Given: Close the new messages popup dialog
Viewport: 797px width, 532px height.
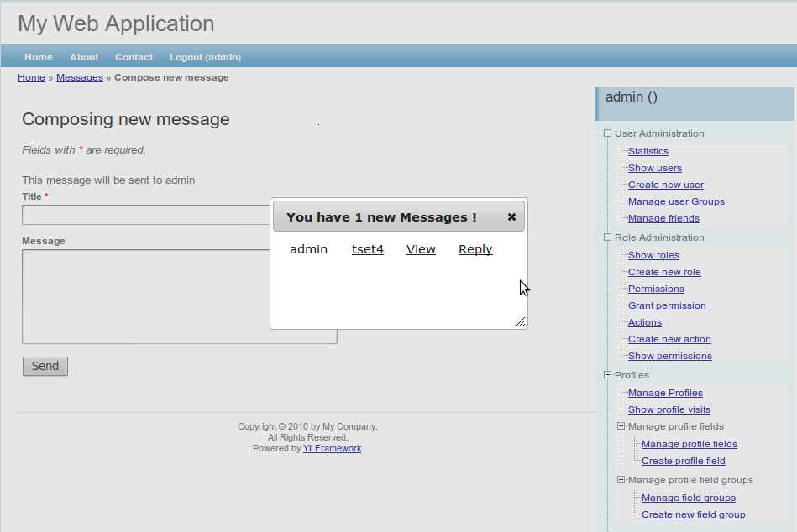Looking at the screenshot, I should tap(511, 216).
